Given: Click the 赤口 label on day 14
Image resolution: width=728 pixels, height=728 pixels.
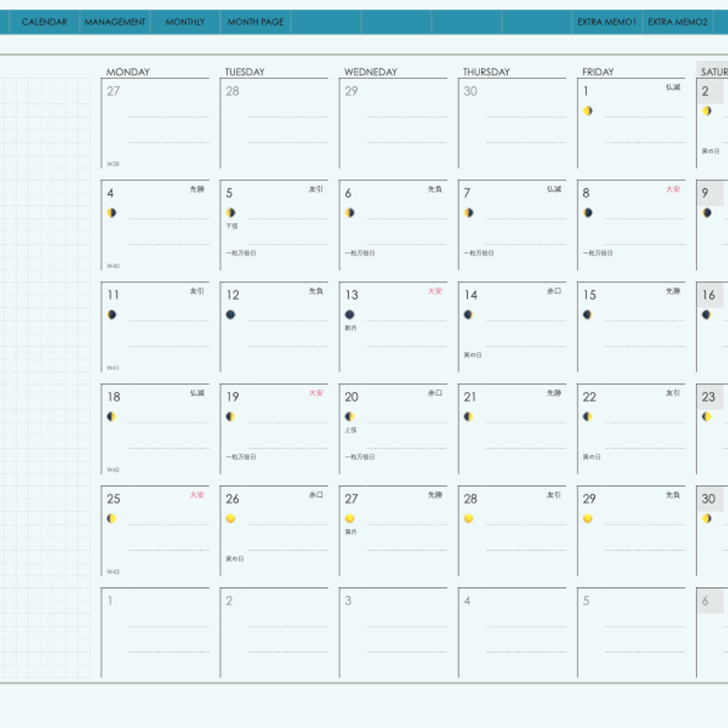Looking at the screenshot, I should [554, 291].
